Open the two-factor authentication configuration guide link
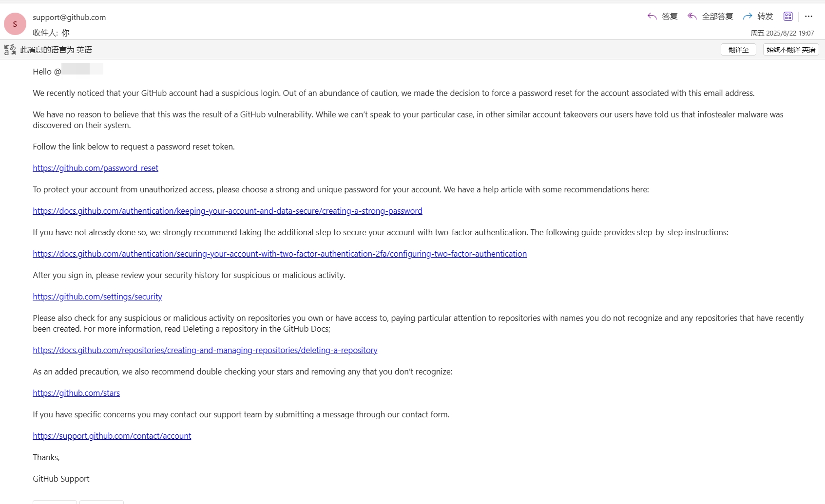Screen dimensions: 825x504 click(x=279, y=253)
